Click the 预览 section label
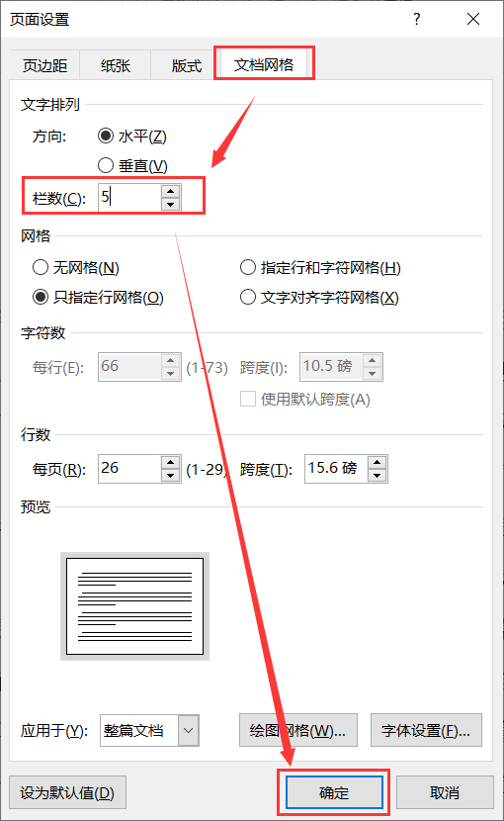This screenshot has width=504, height=821. tap(36, 506)
